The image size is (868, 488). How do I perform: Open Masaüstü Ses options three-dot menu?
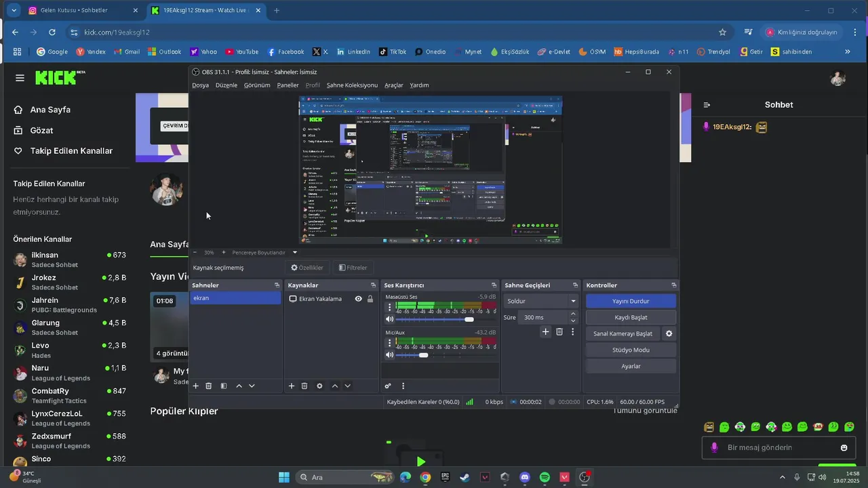[389, 307]
